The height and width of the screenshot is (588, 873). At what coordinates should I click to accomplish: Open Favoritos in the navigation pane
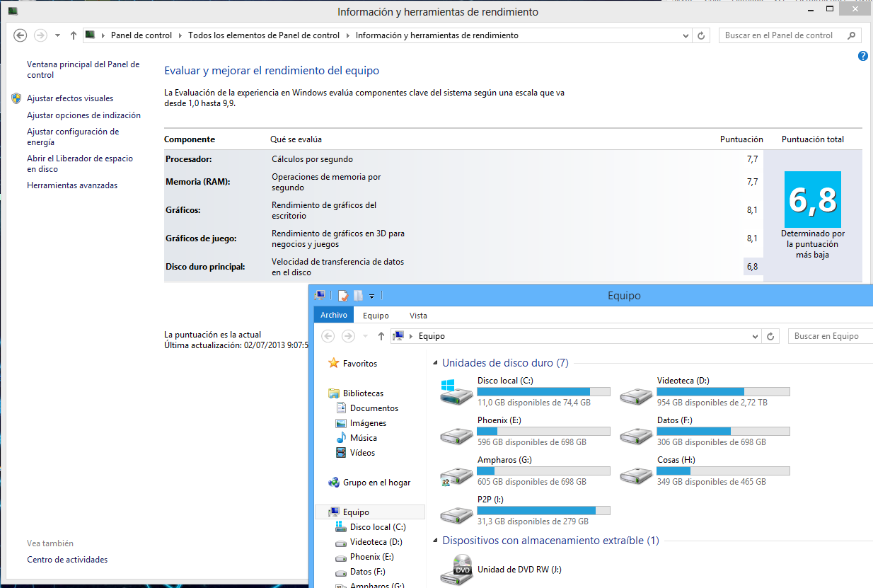tap(360, 364)
